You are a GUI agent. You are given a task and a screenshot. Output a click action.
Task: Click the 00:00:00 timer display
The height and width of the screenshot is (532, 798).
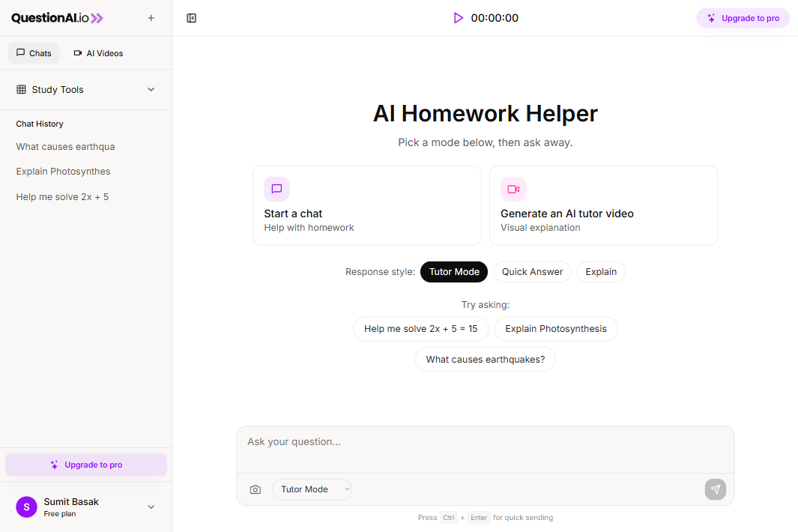(495, 18)
